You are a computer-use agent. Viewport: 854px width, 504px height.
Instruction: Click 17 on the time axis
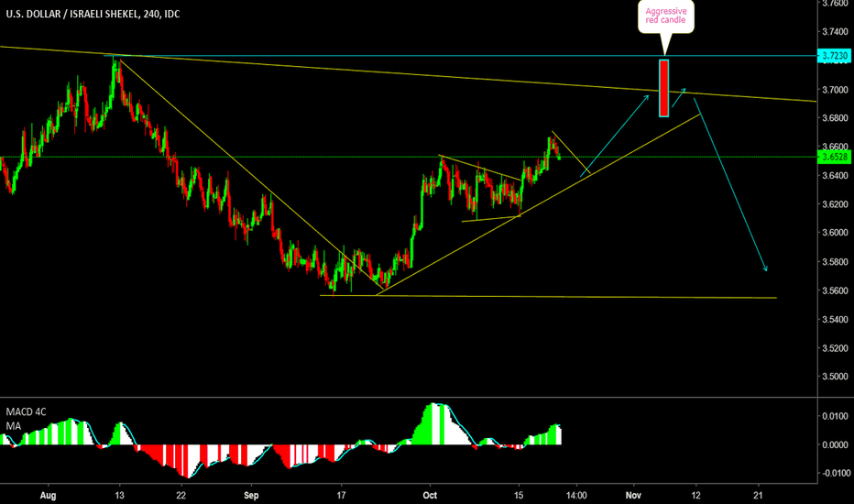tap(341, 495)
